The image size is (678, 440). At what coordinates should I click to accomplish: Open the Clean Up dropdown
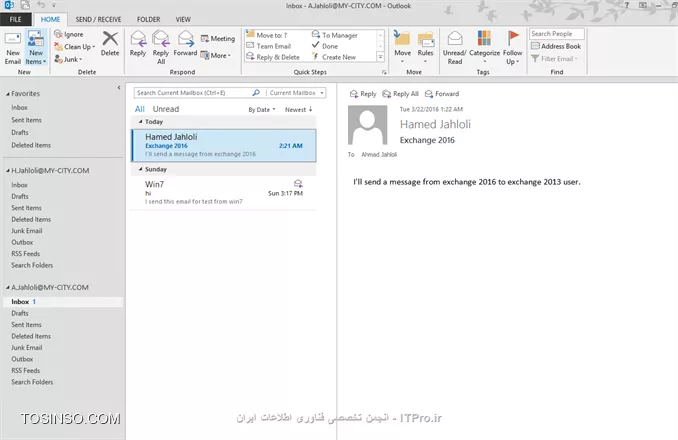[74, 47]
